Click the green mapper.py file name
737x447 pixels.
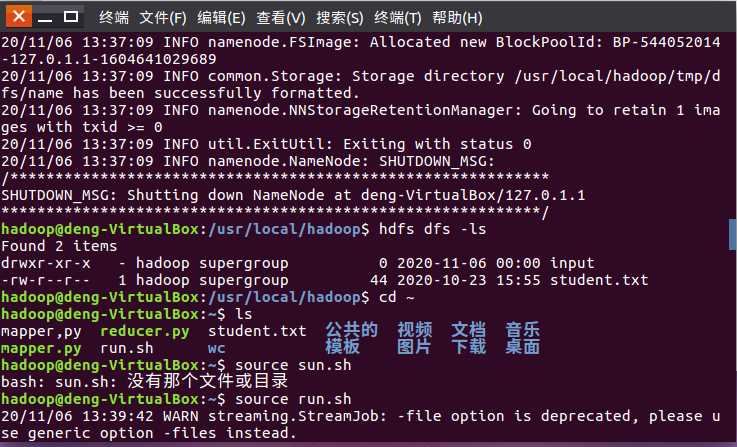(x=41, y=349)
